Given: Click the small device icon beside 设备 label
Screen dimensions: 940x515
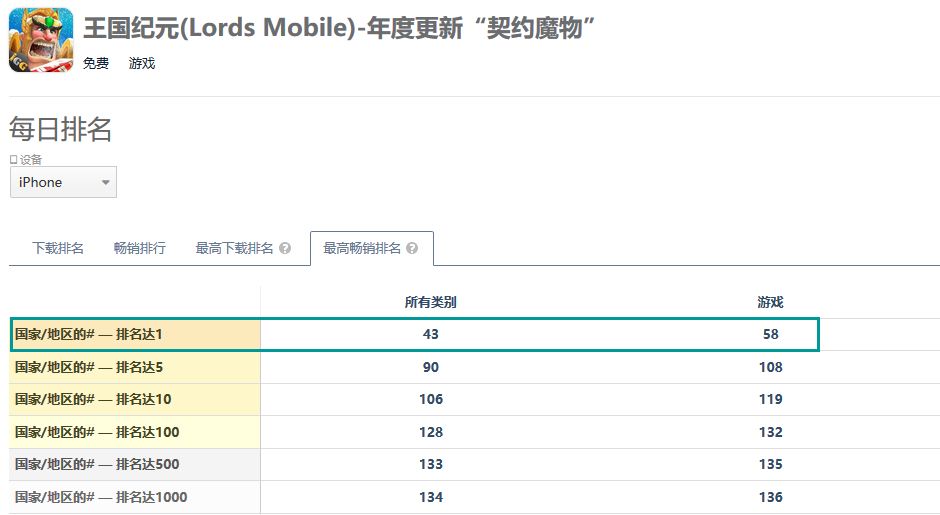Looking at the screenshot, I should tap(13, 159).
